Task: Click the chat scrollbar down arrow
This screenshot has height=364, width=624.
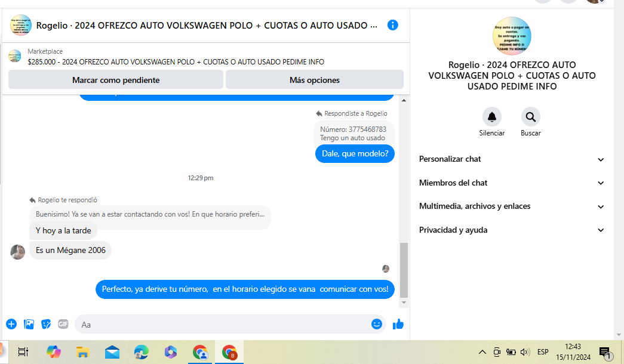Action: pyautogui.click(x=404, y=303)
